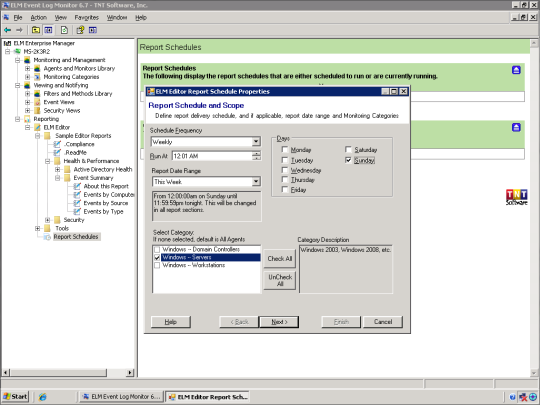Expand the Filters and Methods Library node
The width and height of the screenshot is (540, 405).
point(28,94)
